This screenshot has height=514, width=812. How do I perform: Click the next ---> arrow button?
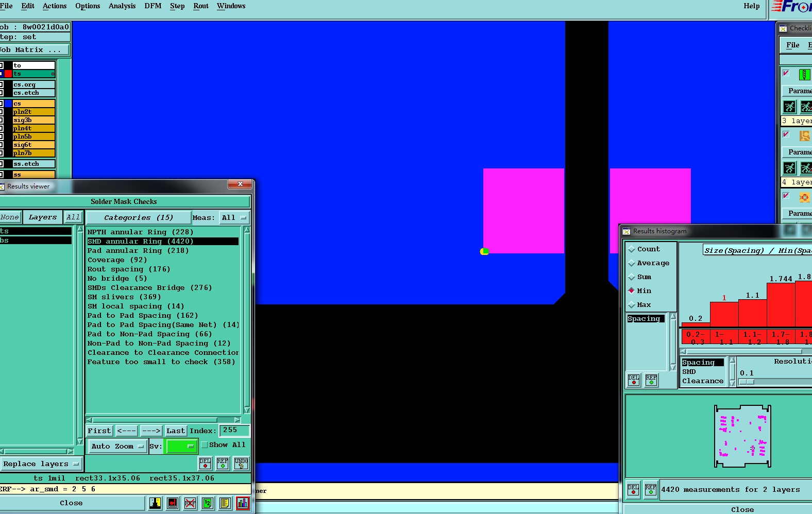pos(151,431)
